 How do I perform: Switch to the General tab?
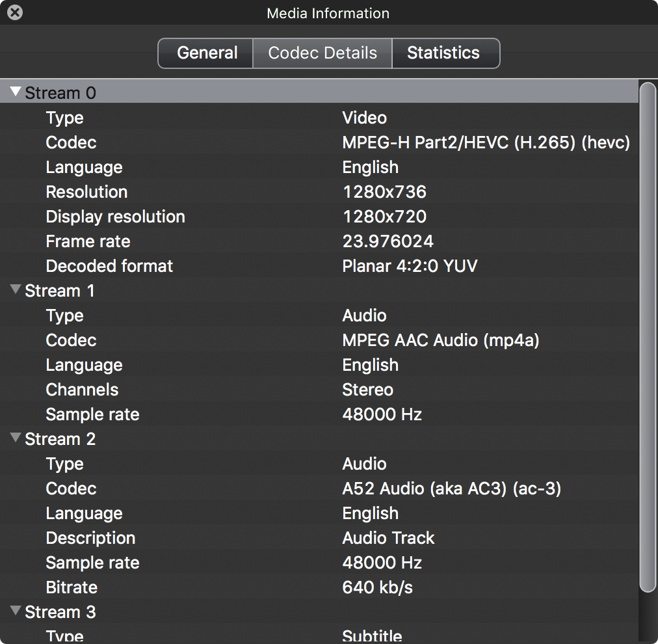click(x=206, y=53)
